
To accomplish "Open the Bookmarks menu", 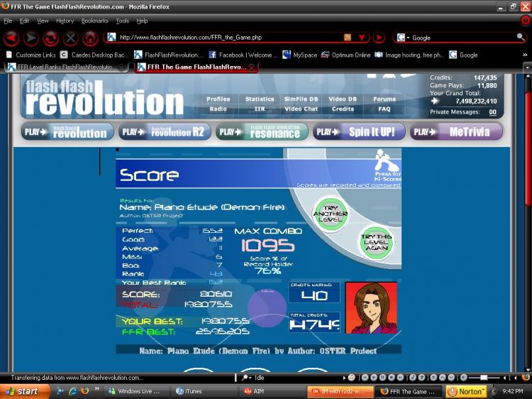I will (x=94, y=21).
